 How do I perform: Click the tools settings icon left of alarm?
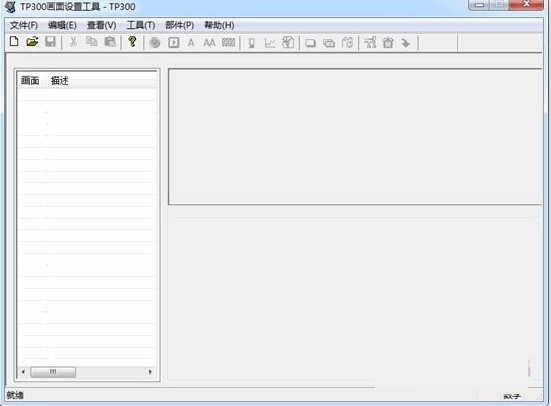370,43
